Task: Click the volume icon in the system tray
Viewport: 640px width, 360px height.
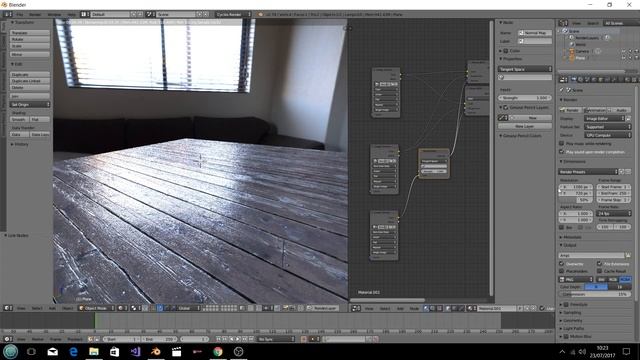Action: 582,351
